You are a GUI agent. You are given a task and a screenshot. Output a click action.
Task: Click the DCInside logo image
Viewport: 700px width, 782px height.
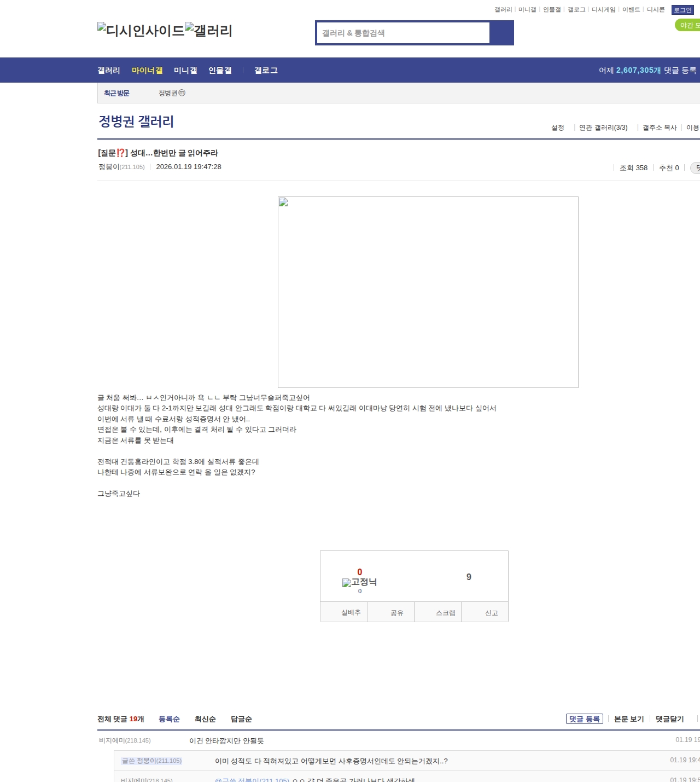(141, 31)
